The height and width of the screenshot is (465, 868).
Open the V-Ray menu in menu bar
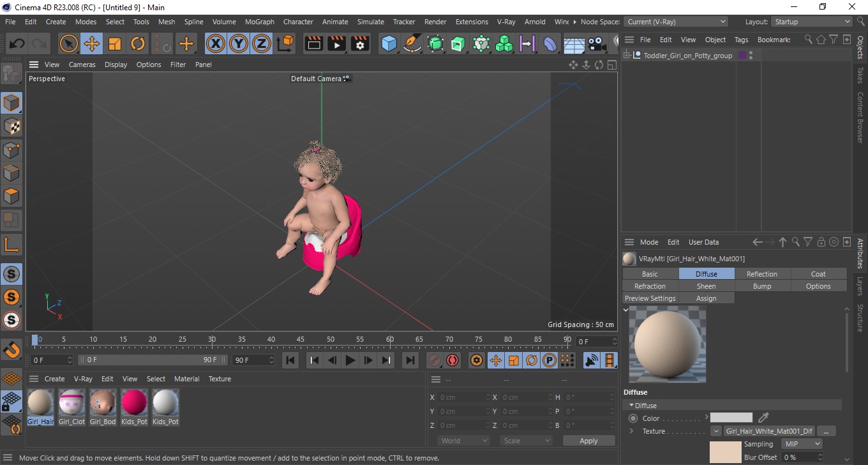505,22
